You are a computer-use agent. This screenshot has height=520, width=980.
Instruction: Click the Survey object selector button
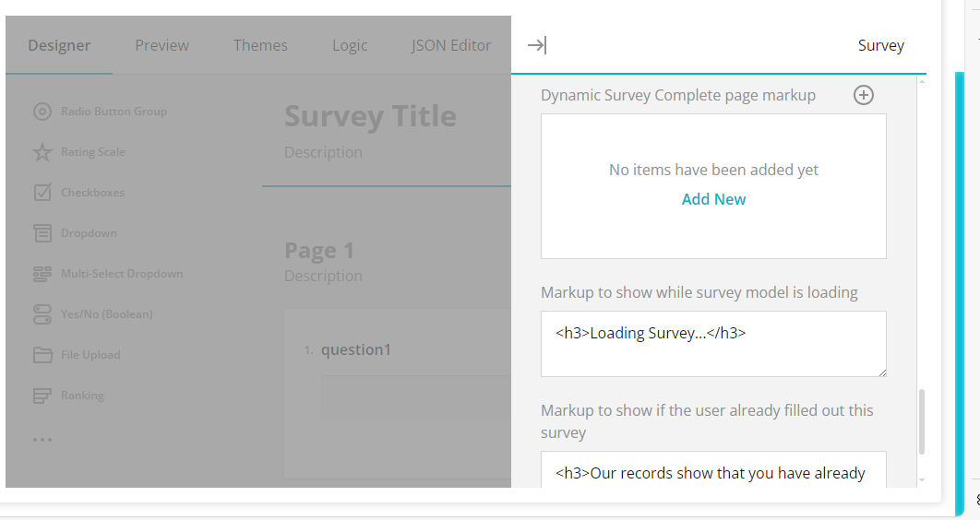(x=880, y=45)
